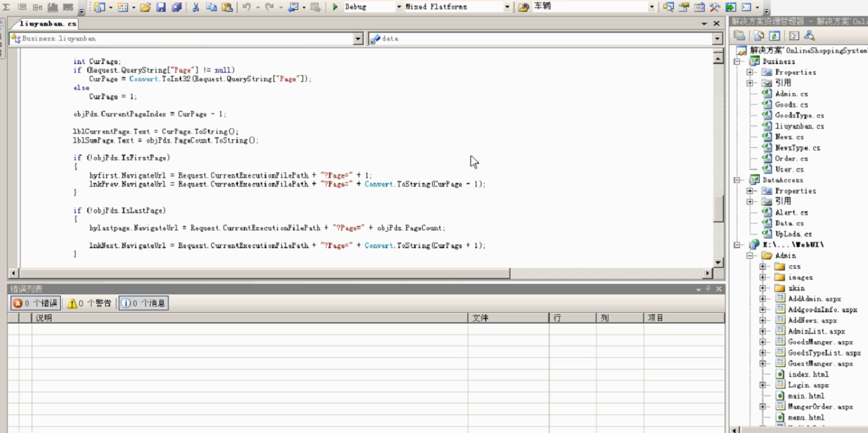Click the editor scroll-down arrow button

[718, 263]
